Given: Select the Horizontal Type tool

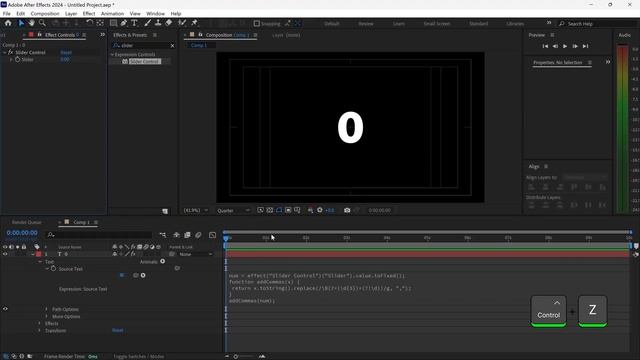Looking at the screenshot, I should (x=134, y=23).
